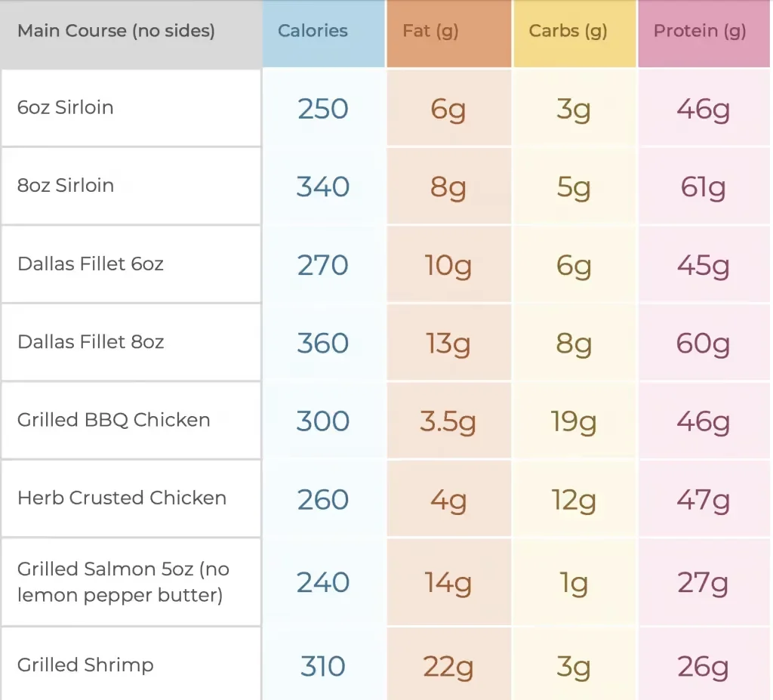This screenshot has height=700, width=773.
Task: Click the Fat (g) column header
Action: 430,31
